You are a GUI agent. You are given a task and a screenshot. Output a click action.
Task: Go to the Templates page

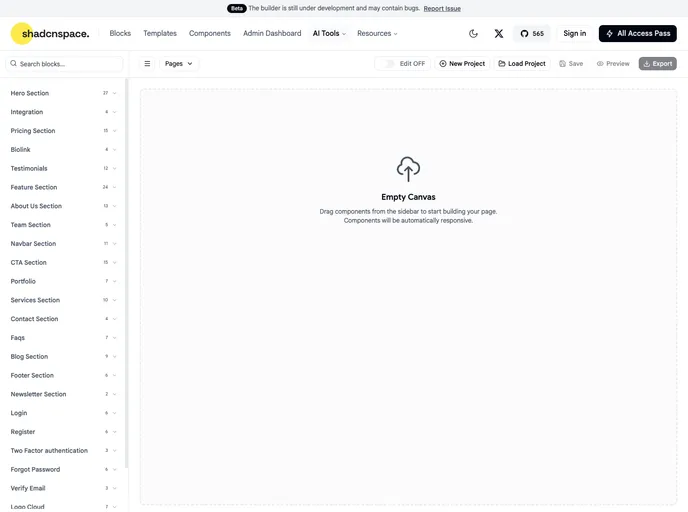tap(160, 33)
